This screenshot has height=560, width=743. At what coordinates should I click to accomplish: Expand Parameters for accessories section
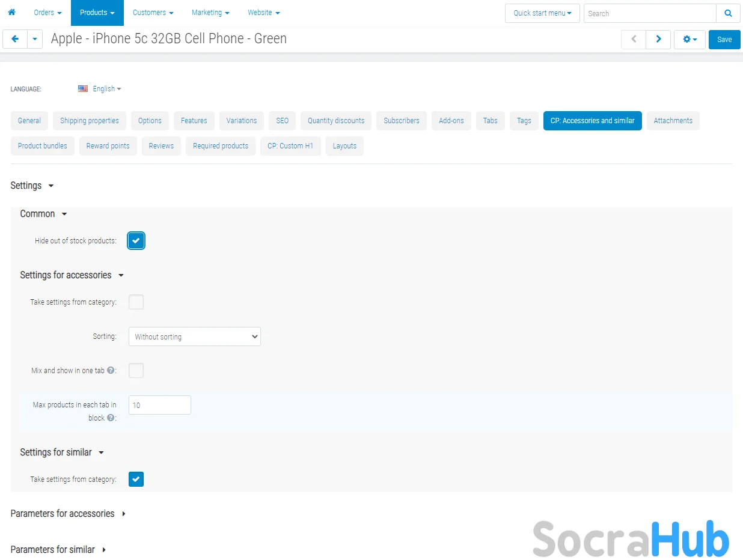[68, 514]
